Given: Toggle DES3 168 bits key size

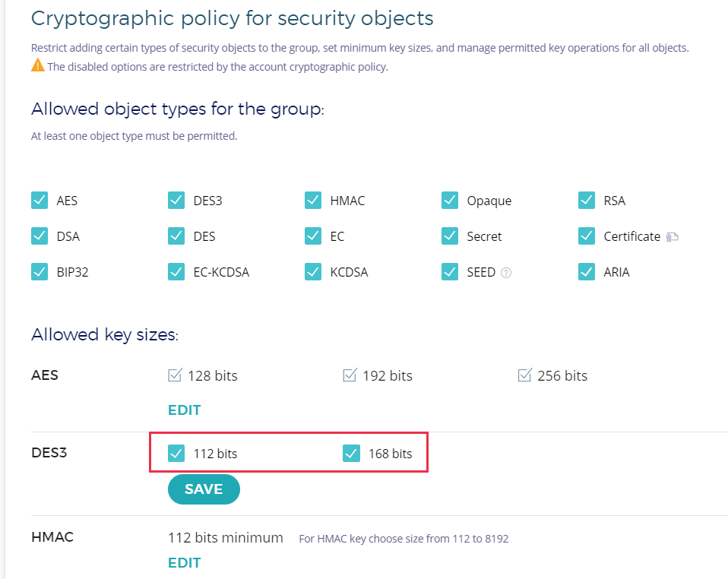Looking at the screenshot, I should 351,454.
